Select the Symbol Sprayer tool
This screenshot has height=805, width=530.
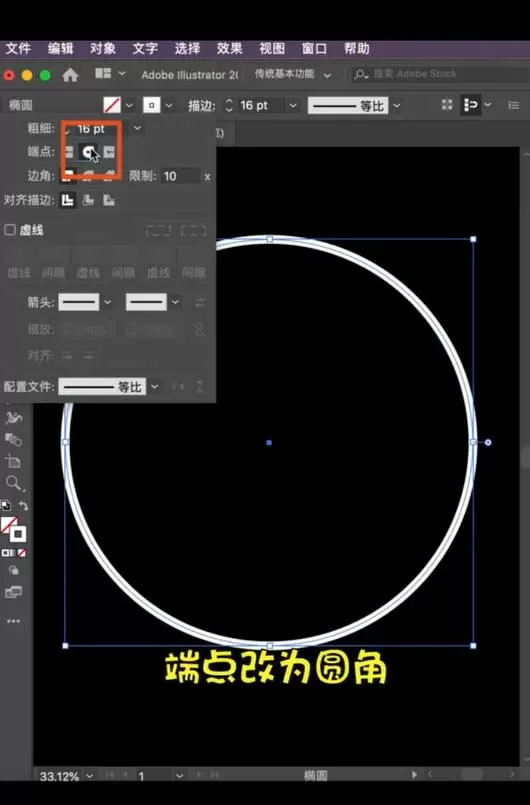coord(13,418)
